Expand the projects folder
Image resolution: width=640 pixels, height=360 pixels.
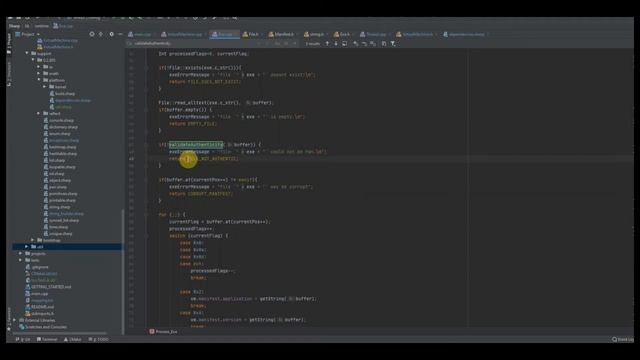pos(21,253)
